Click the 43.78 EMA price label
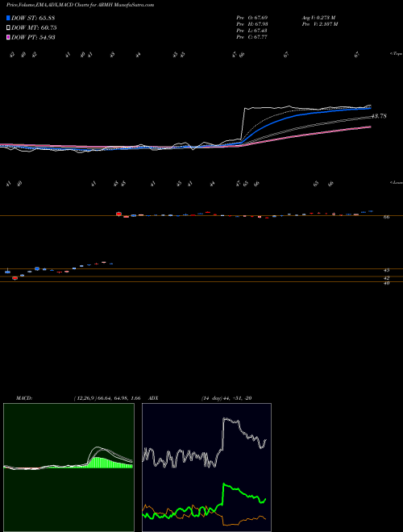Image resolution: width=403 pixels, height=532 pixels. (x=380, y=116)
